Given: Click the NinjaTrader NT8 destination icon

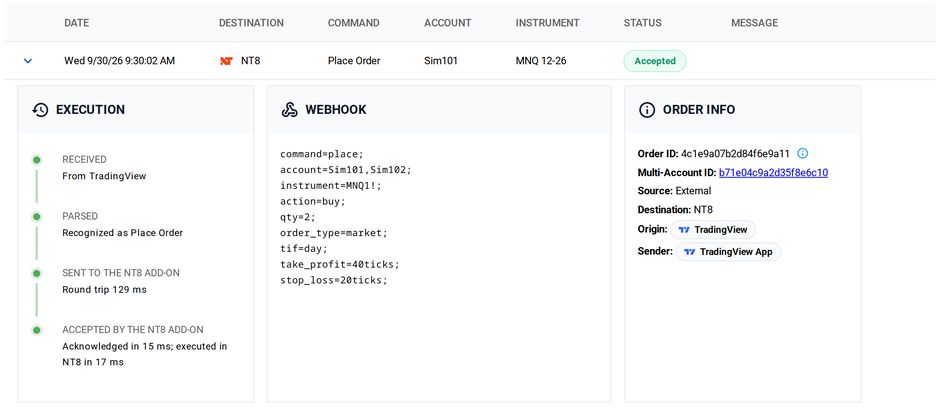Looking at the screenshot, I should click(x=226, y=61).
